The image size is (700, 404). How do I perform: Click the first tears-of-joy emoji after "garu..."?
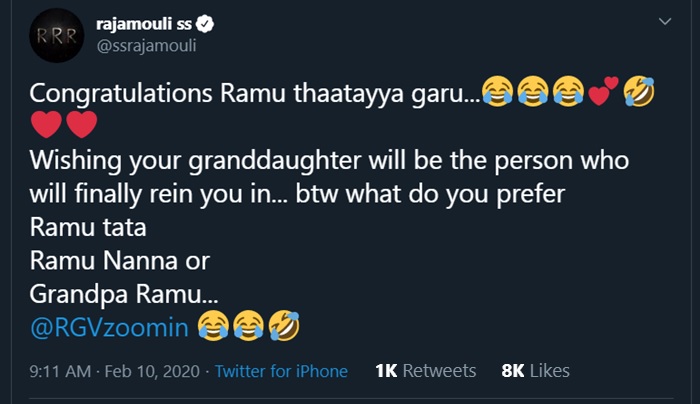(498, 94)
